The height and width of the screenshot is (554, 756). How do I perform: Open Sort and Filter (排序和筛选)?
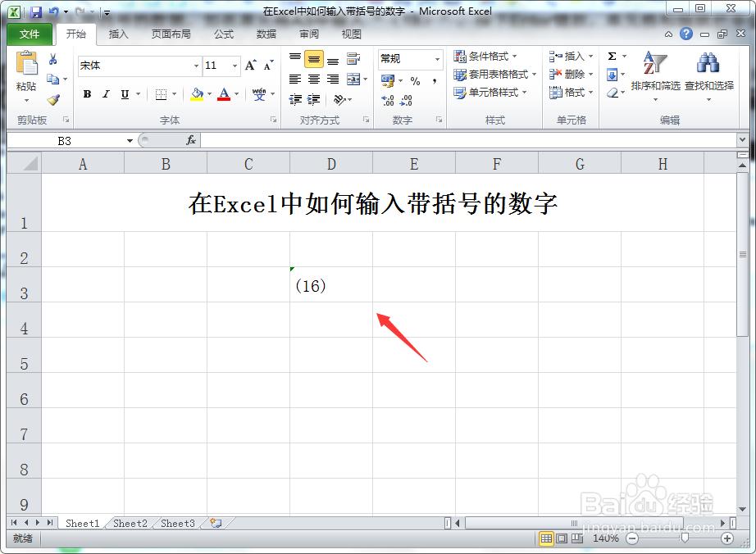pos(655,76)
